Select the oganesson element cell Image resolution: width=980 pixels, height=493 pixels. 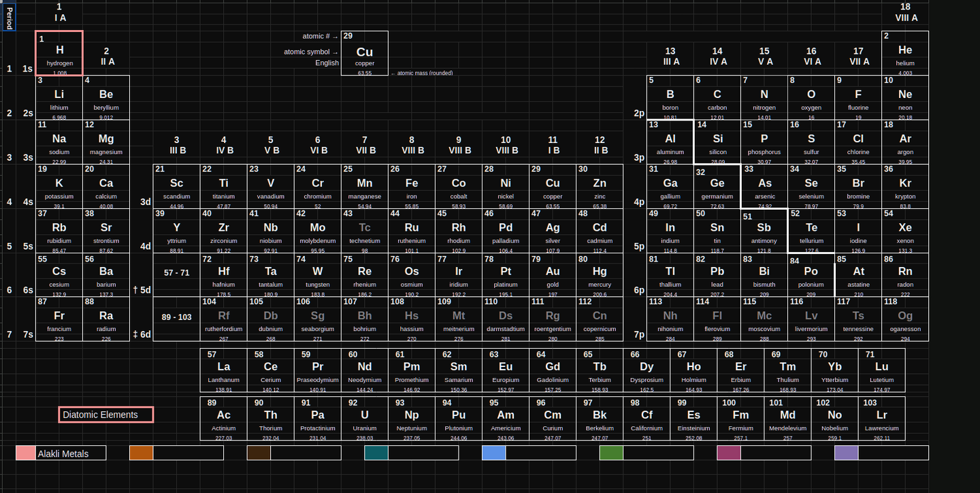coord(904,319)
